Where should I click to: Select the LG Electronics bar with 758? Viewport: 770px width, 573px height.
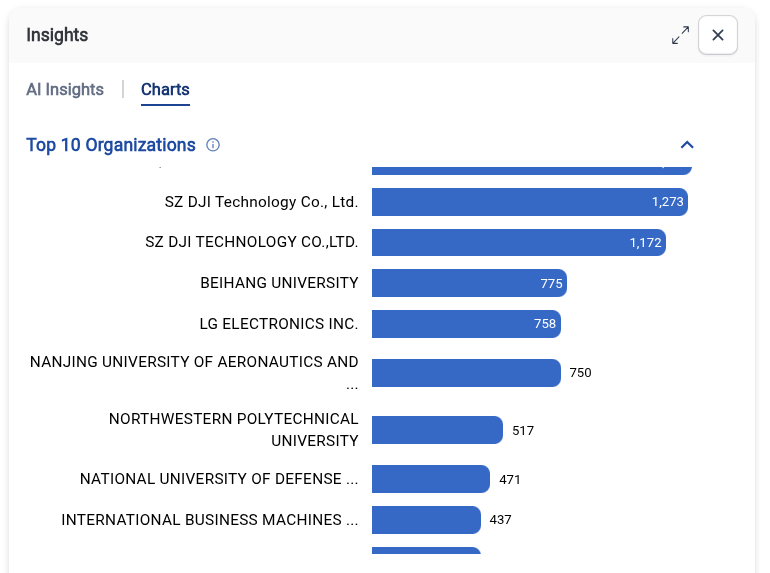point(467,324)
